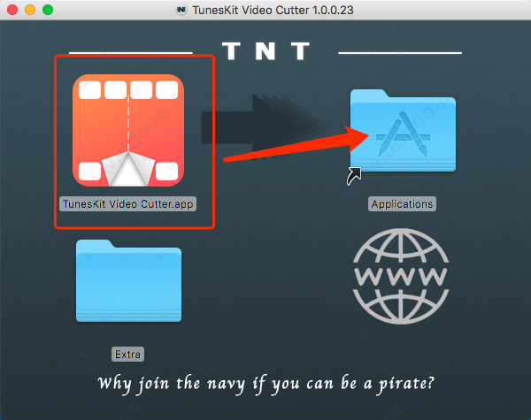Click the TunesKit Video Cutter.app label
Image resolution: width=531 pixels, height=420 pixels.
(x=127, y=204)
